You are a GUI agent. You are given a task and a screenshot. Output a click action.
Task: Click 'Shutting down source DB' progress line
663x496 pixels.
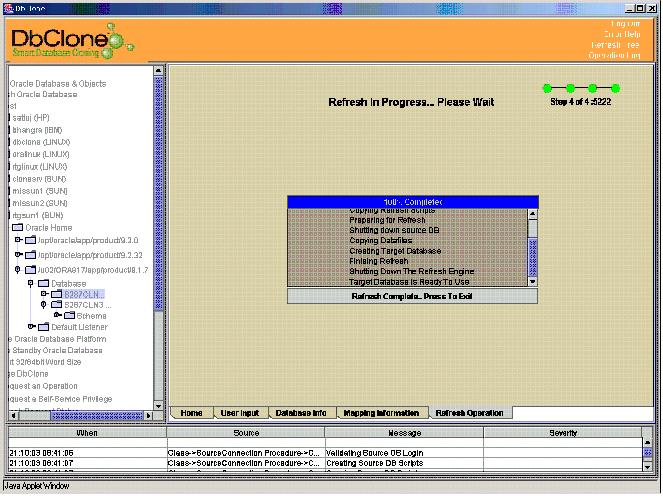[394, 230]
